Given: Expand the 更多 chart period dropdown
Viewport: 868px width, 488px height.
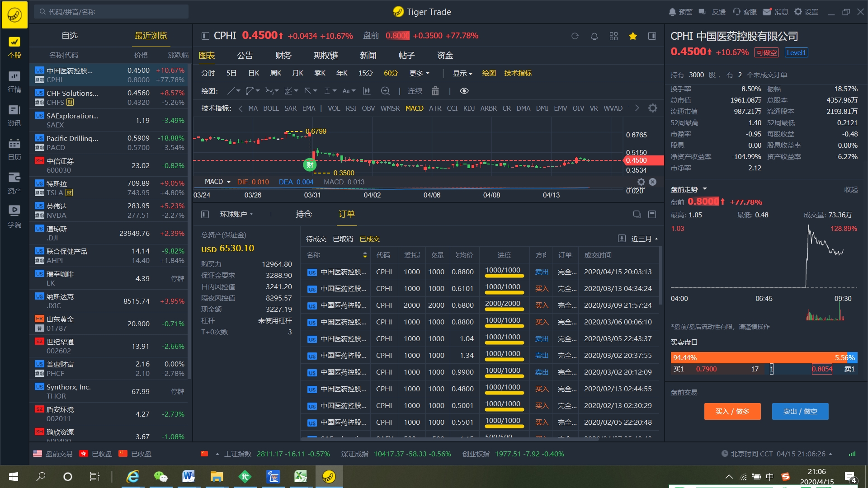Looking at the screenshot, I should [419, 73].
